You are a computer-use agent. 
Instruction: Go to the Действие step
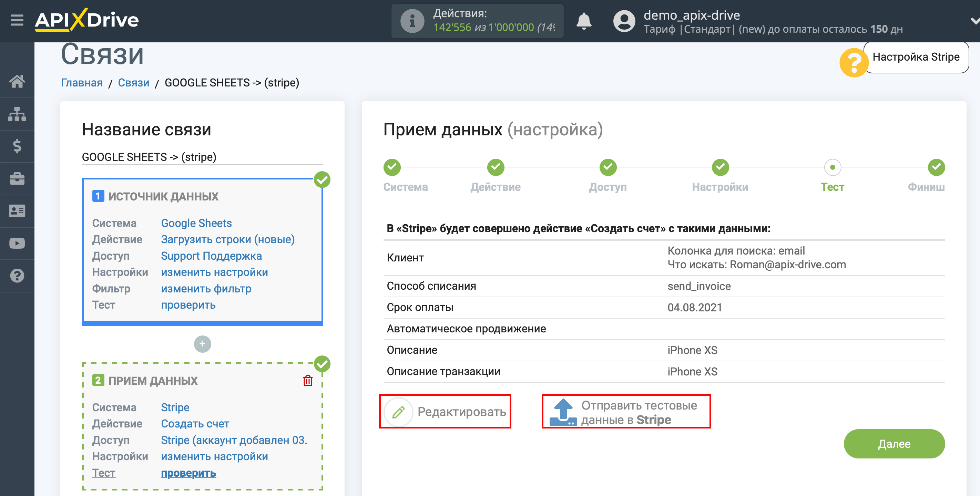[x=495, y=167]
